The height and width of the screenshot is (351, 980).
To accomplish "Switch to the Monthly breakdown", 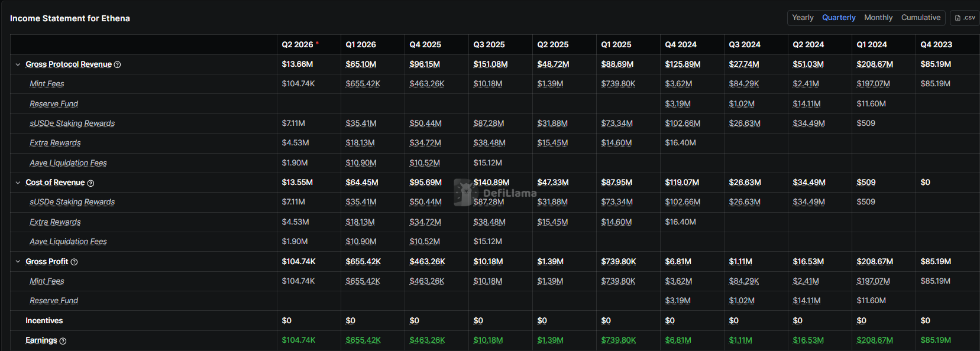I will [x=878, y=18].
